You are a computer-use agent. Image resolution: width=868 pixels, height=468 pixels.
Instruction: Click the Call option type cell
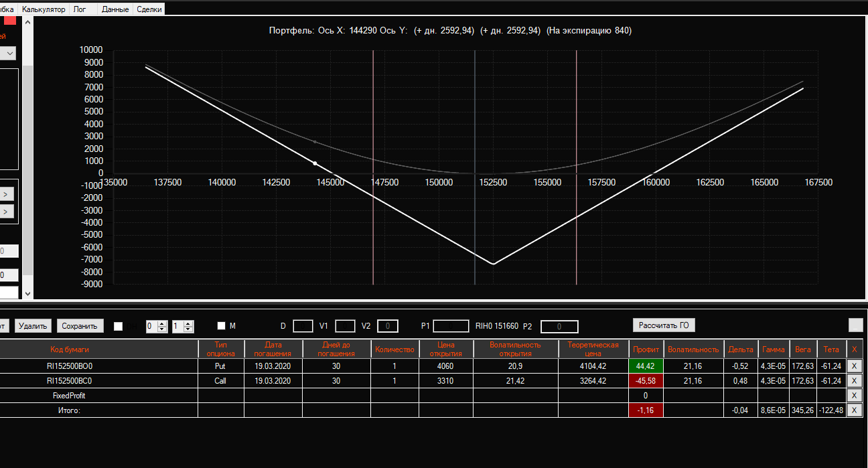220,380
